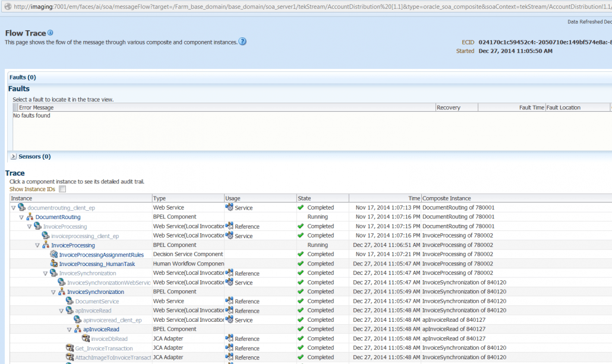612x364 pixels.
Task: Expand the Sensors (0) section
Action: 14,157
